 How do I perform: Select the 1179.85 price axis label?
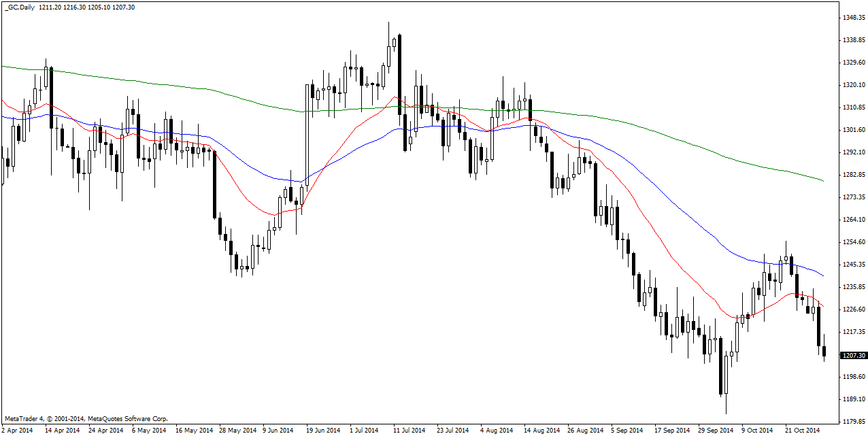[x=853, y=422]
